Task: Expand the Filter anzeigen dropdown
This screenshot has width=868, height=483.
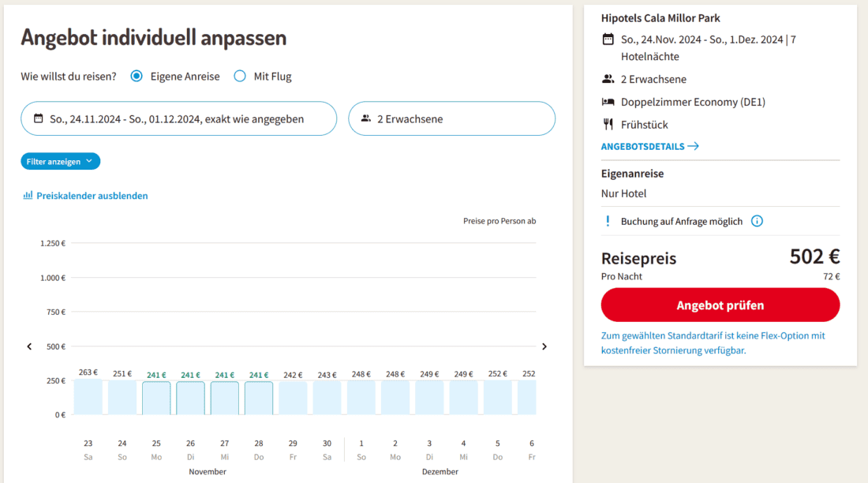Action: [x=61, y=161]
